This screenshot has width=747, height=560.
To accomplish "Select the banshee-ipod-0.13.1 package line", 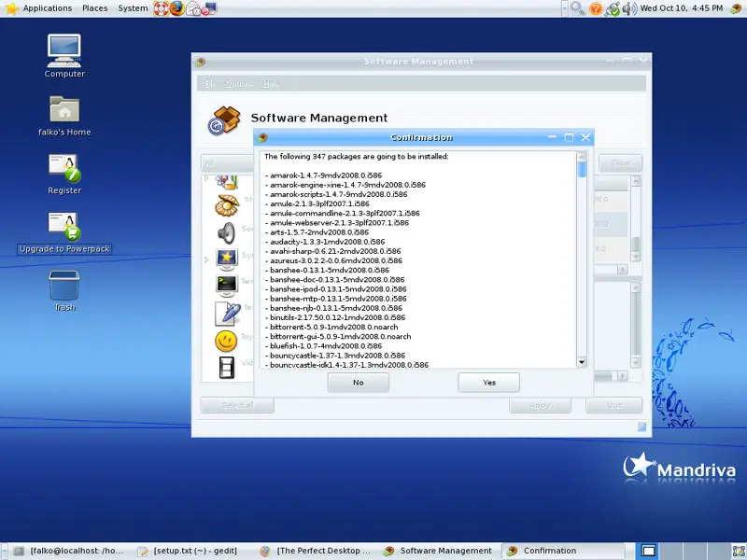I will tap(336, 289).
